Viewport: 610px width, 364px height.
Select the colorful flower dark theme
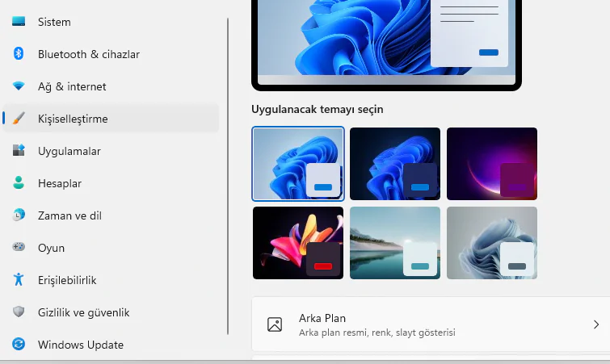[x=298, y=243]
